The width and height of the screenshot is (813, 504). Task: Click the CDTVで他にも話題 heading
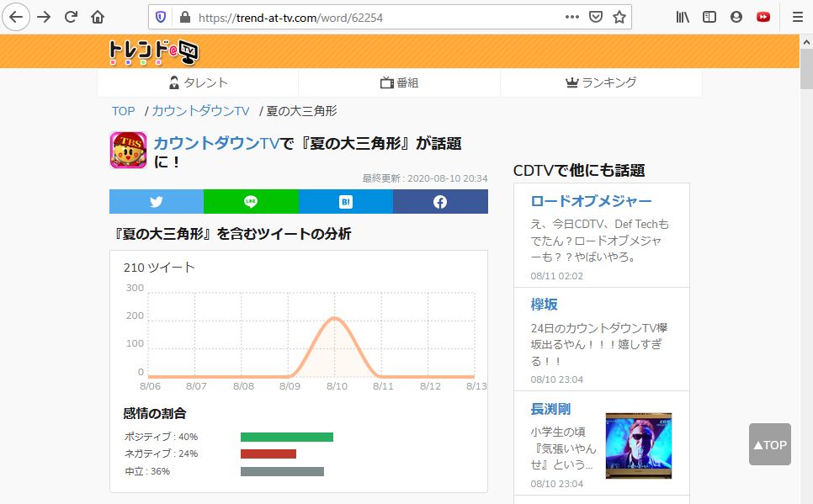click(579, 171)
